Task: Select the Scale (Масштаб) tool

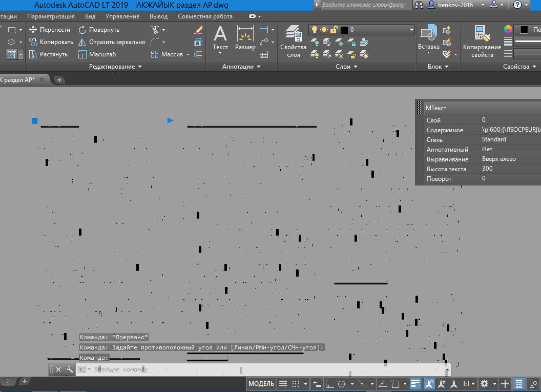Action: (x=97, y=54)
